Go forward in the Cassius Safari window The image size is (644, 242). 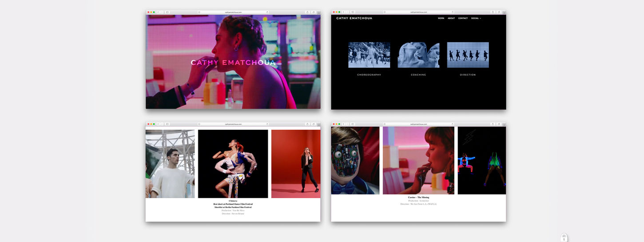point(347,124)
